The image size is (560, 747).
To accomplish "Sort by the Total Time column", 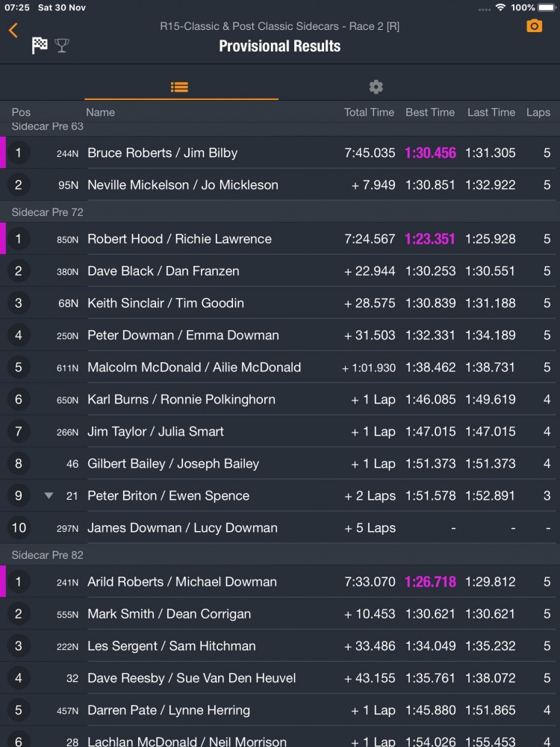I will 369,112.
